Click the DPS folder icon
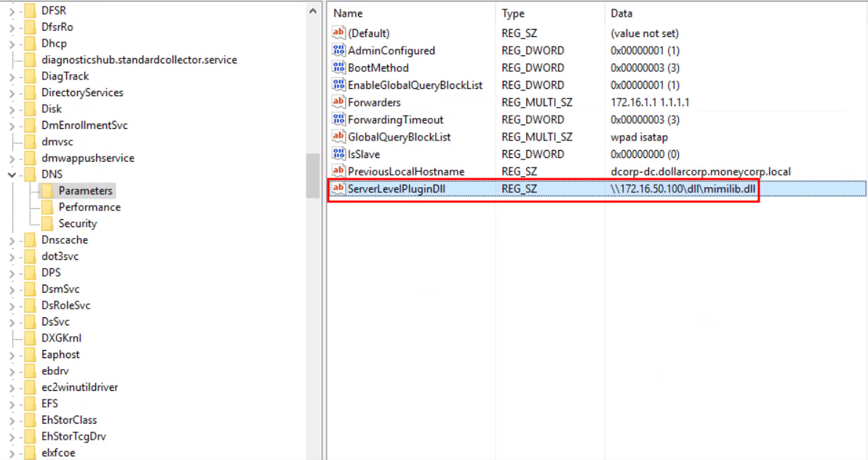Image resolution: width=868 pixels, height=460 pixels. point(31,272)
